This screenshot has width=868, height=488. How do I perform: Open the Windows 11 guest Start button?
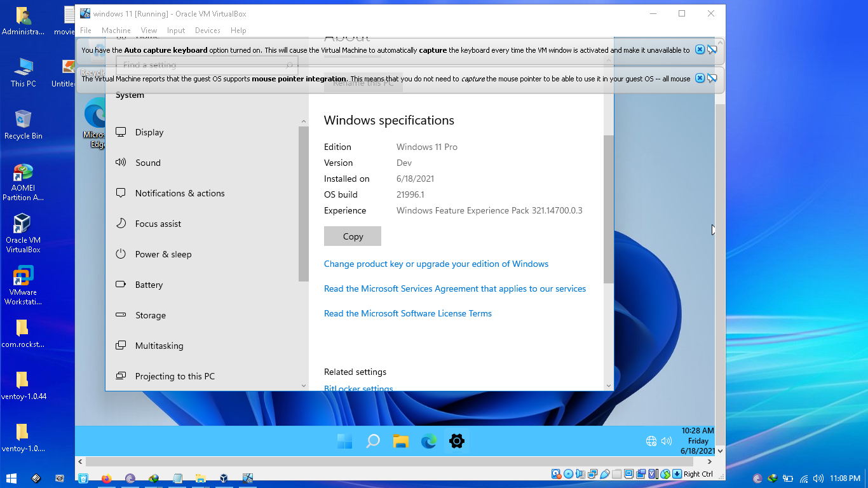tap(344, 441)
